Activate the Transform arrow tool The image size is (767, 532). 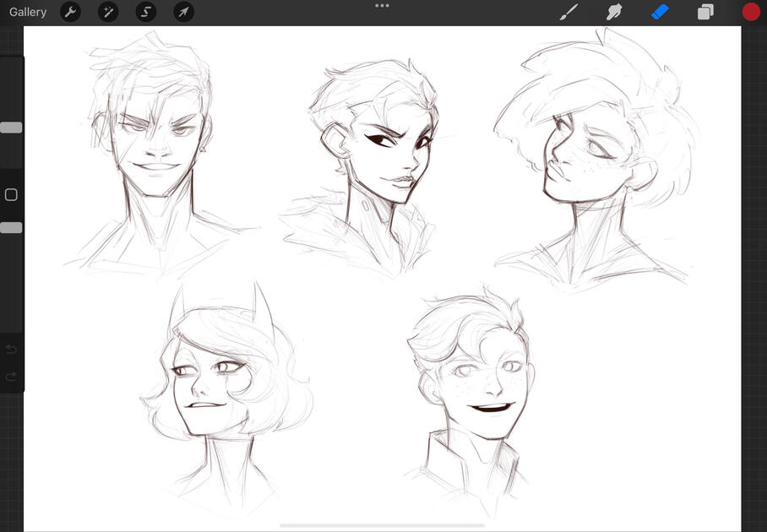(x=183, y=12)
